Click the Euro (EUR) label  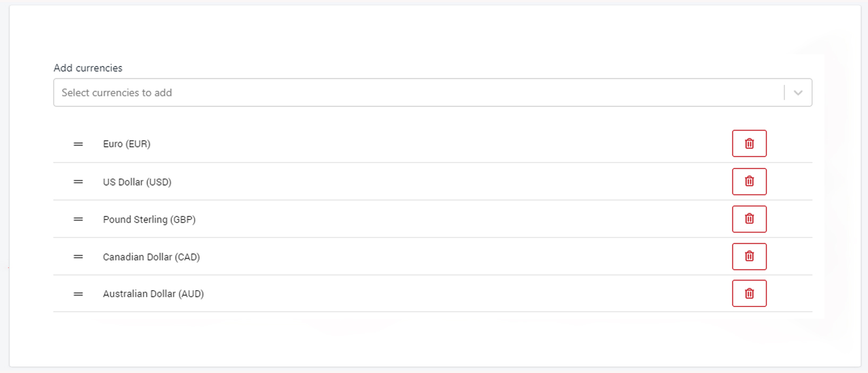point(126,144)
